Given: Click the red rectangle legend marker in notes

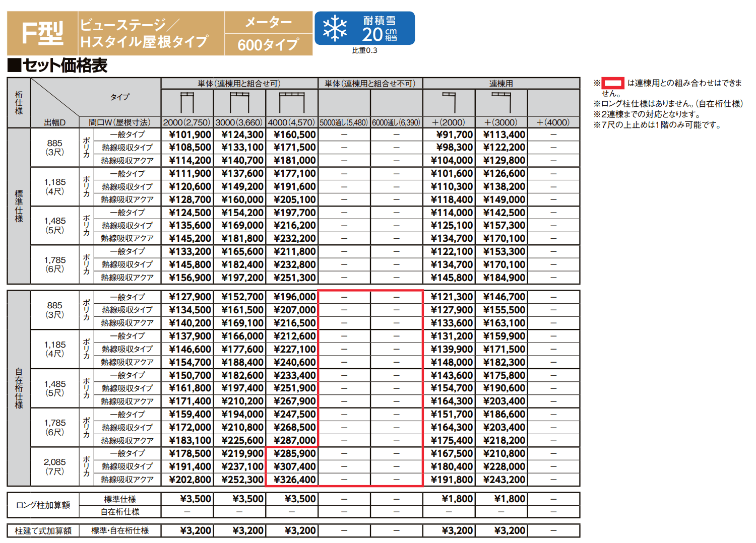Looking at the screenshot, I should (613, 83).
